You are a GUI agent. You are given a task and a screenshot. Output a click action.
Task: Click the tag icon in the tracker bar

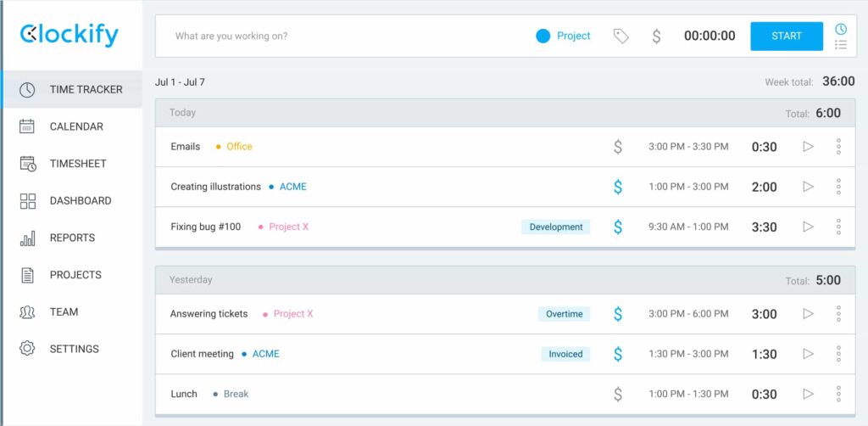tap(621, 36)
